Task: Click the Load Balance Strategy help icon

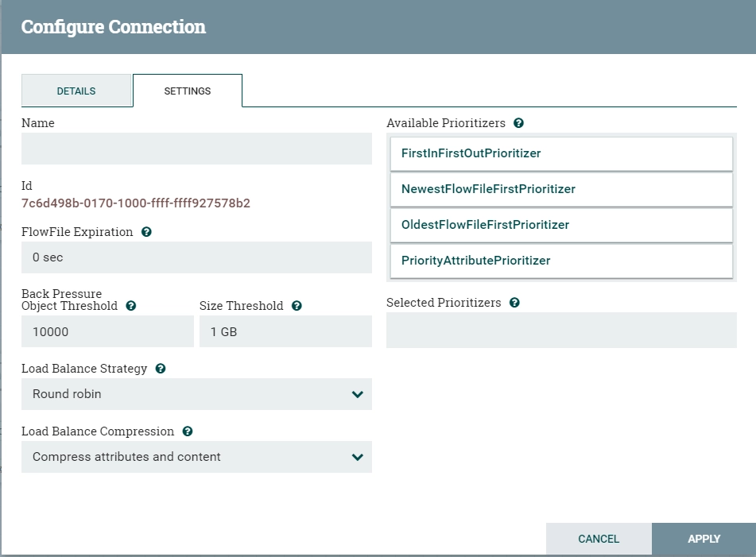Action: (161, 369)
